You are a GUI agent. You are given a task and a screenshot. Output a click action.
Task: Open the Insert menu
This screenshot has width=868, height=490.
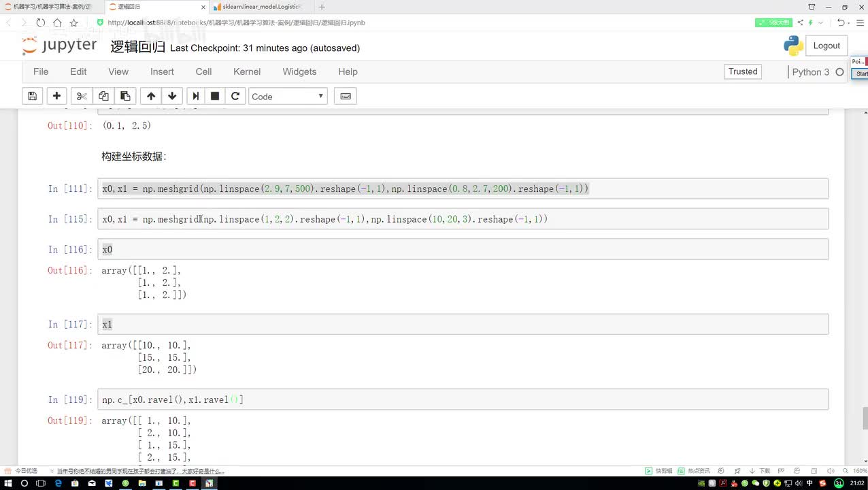click(162, 71)
